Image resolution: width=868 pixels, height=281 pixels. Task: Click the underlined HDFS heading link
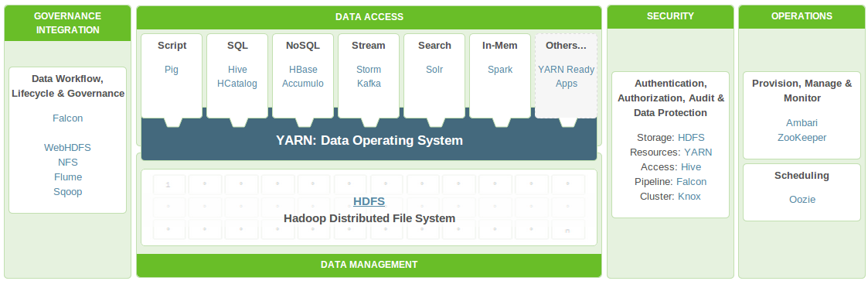pos(369,202)
